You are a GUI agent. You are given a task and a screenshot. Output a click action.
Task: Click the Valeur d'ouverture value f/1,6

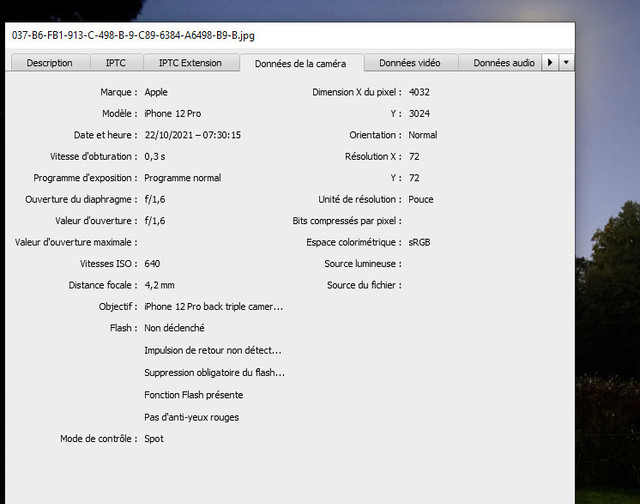155,221
